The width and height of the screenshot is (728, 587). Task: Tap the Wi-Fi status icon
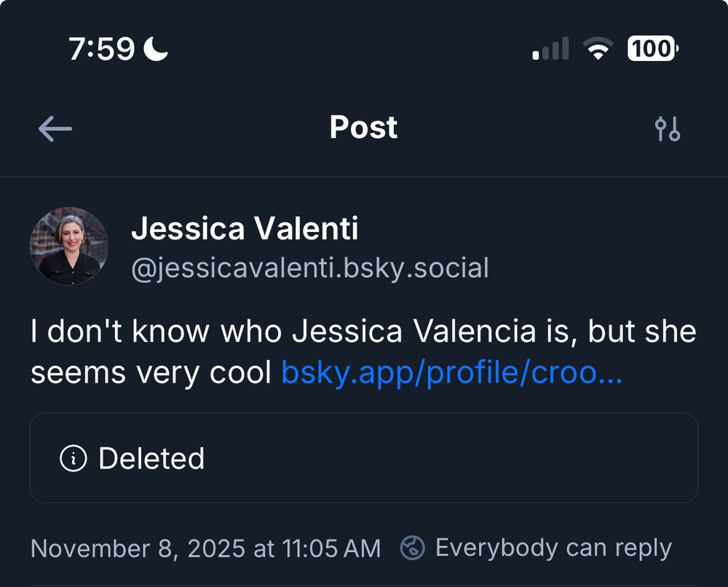(597, 49)
